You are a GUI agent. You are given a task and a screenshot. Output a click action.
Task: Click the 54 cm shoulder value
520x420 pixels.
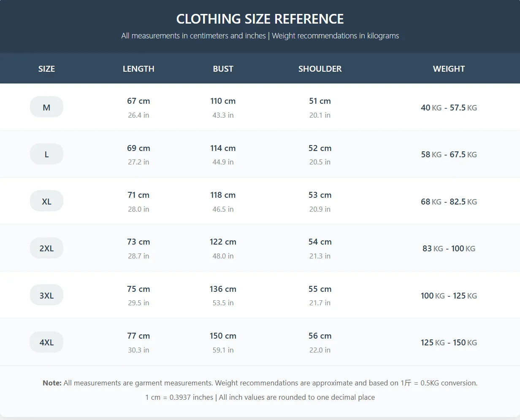[x=320, y=242]
